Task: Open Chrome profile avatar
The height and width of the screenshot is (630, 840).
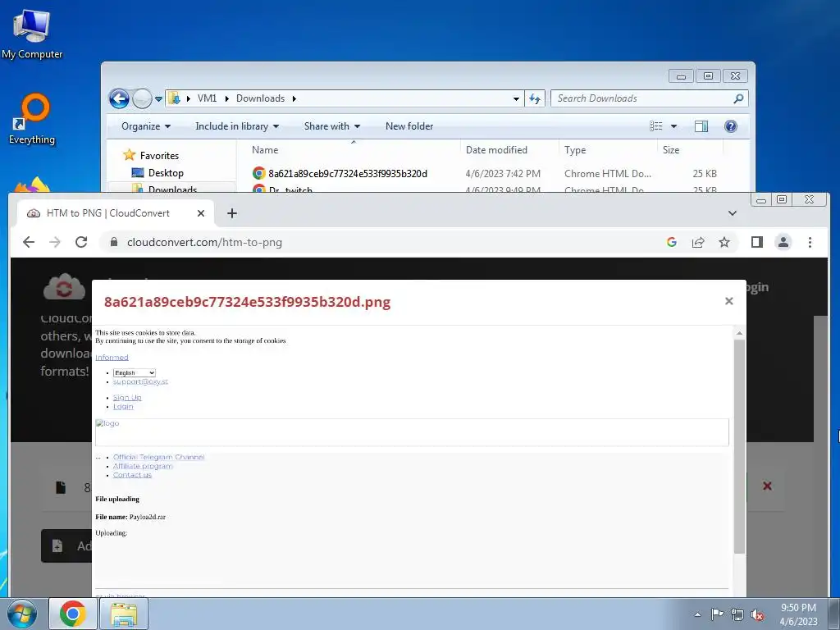Action: pos(783,242)
